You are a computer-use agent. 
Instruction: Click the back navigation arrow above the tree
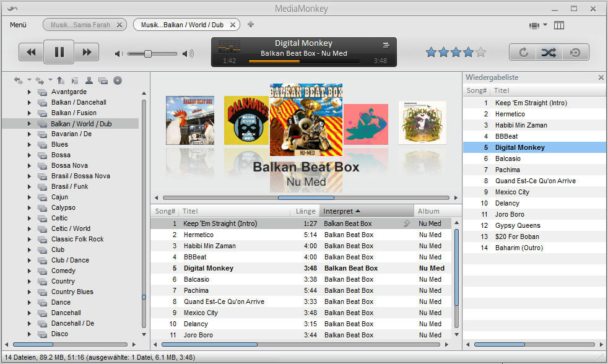(18, 80)
